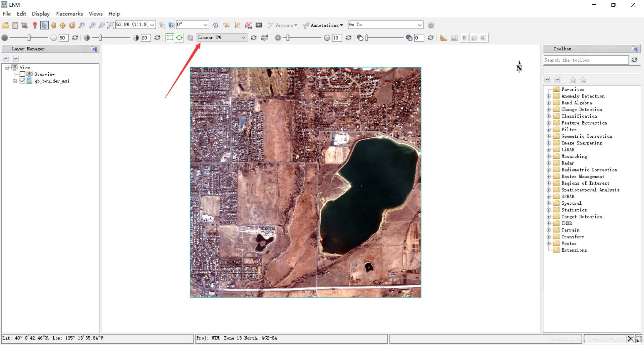Click the Portal view icon
The height and width of the screenshot is (345, 644).
(454, 38)
